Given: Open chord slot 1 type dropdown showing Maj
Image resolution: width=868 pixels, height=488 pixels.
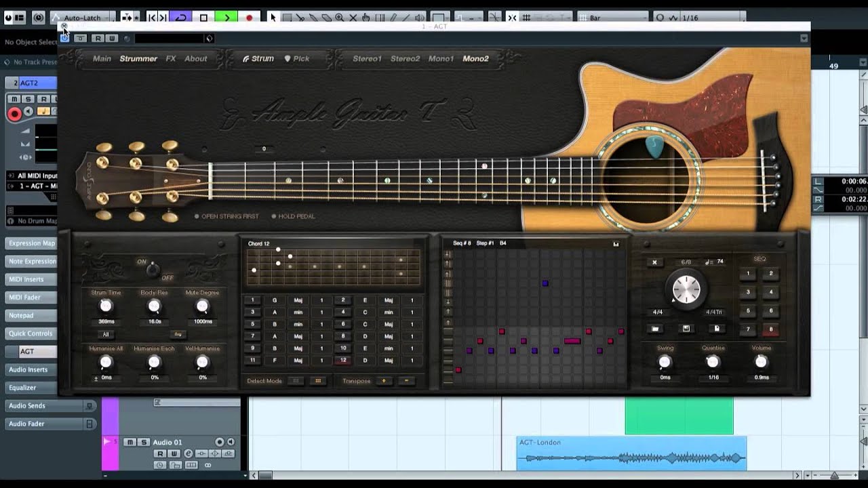Looking at the screenshot, I should (x=298, y=300).
